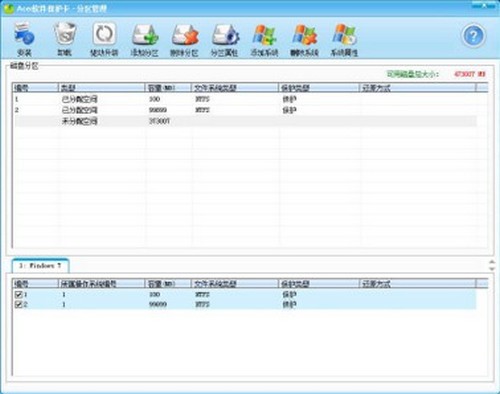Click 保护 for partition 1 in disk table
Screen dimensions: 500x394
(289, 99)
